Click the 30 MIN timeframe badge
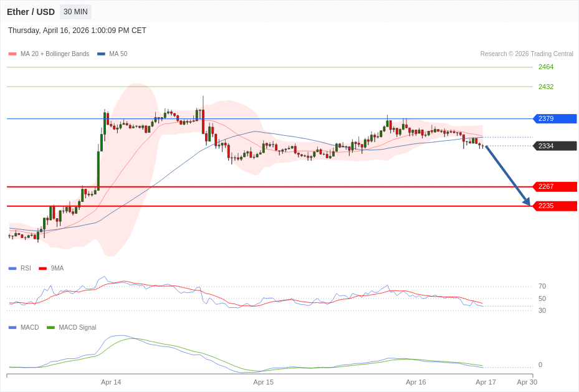This screenshot has width=579, height=392. 75,12
